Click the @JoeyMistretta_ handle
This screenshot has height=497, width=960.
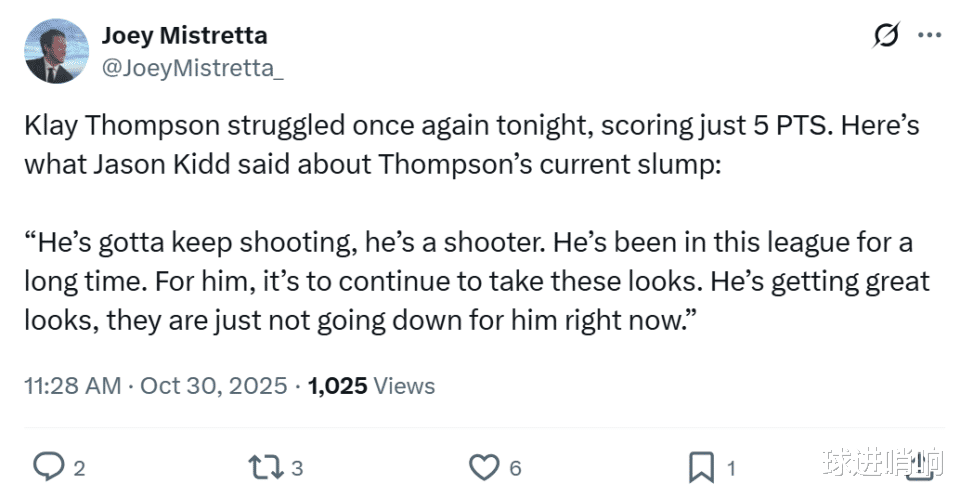(192, 68)
